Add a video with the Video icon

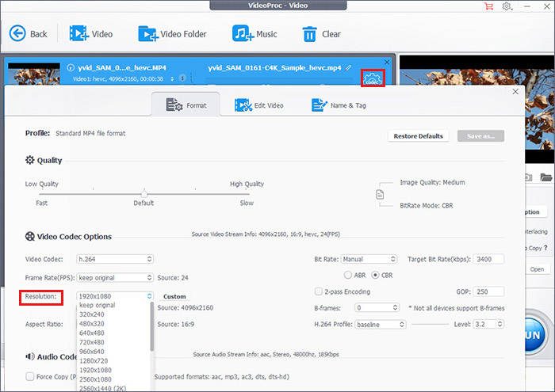(78, 33)
